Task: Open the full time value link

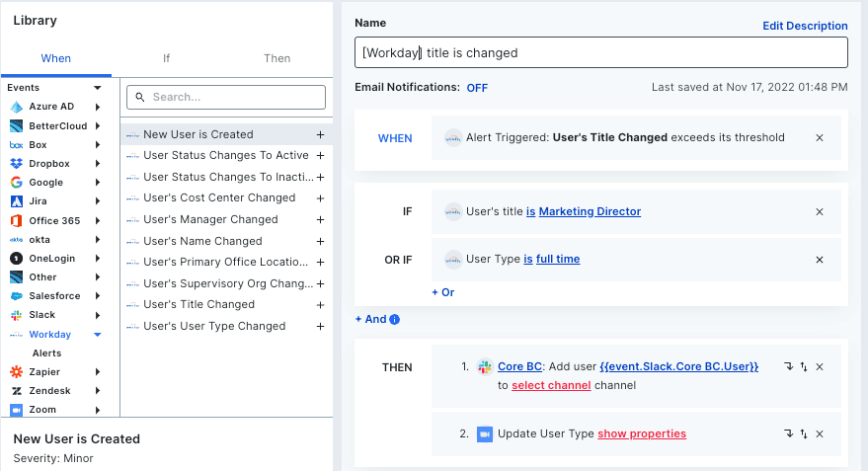Action: click(x=558, y=259)
